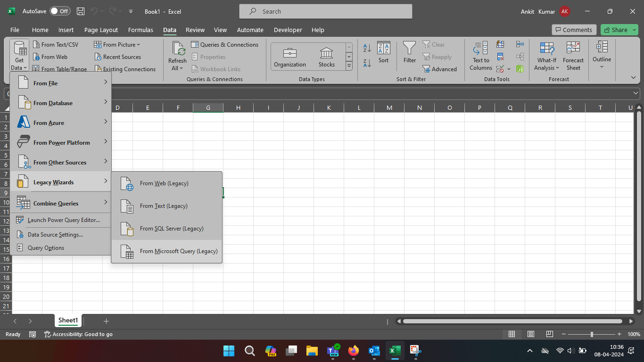The height and width of the screenshot is (362, 644).
Task: Open the Formulas ribbon tab
Action: [140, 30]
